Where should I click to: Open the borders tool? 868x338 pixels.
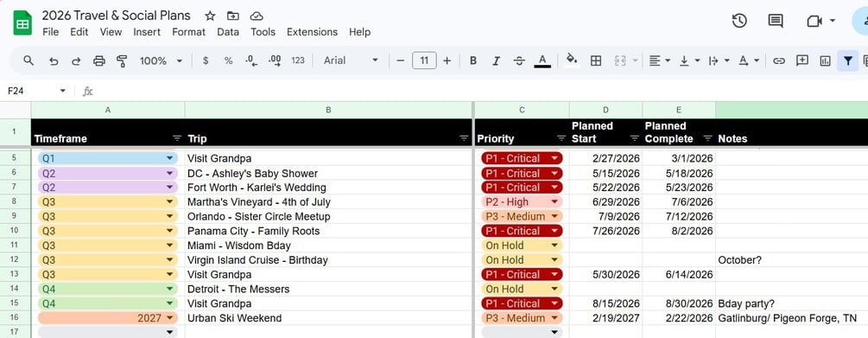[x=596, y=61]
